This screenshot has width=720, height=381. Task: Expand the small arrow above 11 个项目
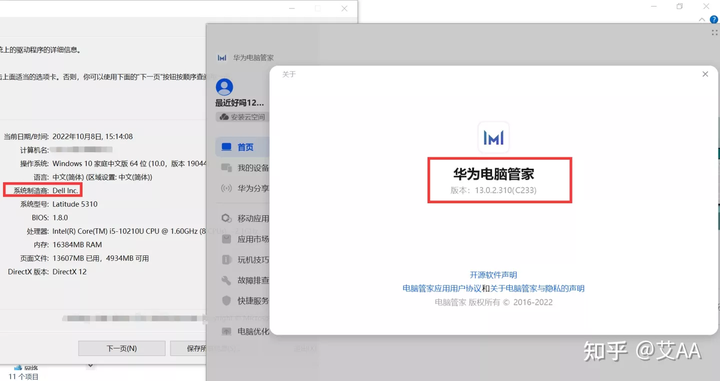coord(90,366)
